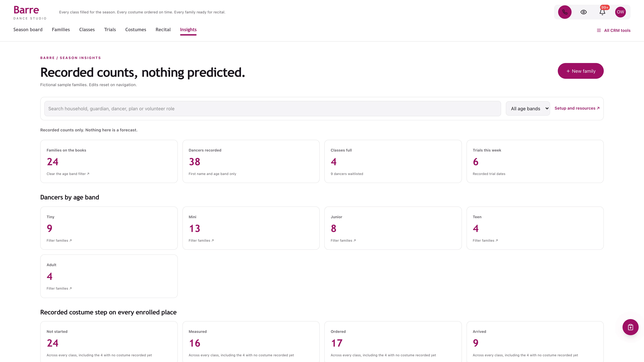The image size is (644, 362).
Task: Filter families by the Mini age band
Action: point(201,241)
